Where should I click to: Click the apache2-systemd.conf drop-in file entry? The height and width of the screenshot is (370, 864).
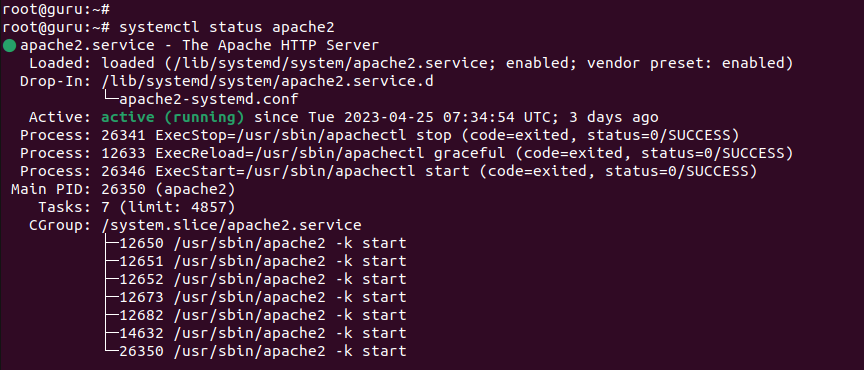coord(208,99)
